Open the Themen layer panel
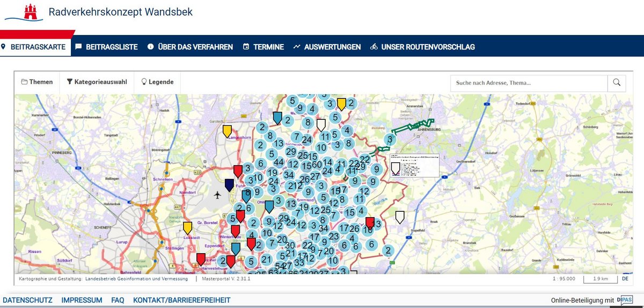644x308 pixels. pos(37,82)
